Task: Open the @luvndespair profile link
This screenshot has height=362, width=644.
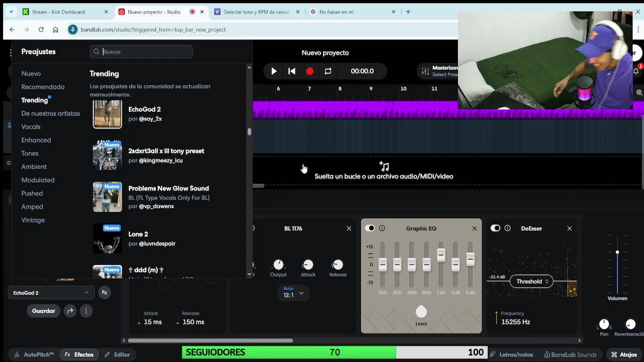Action: pos(157,244)
